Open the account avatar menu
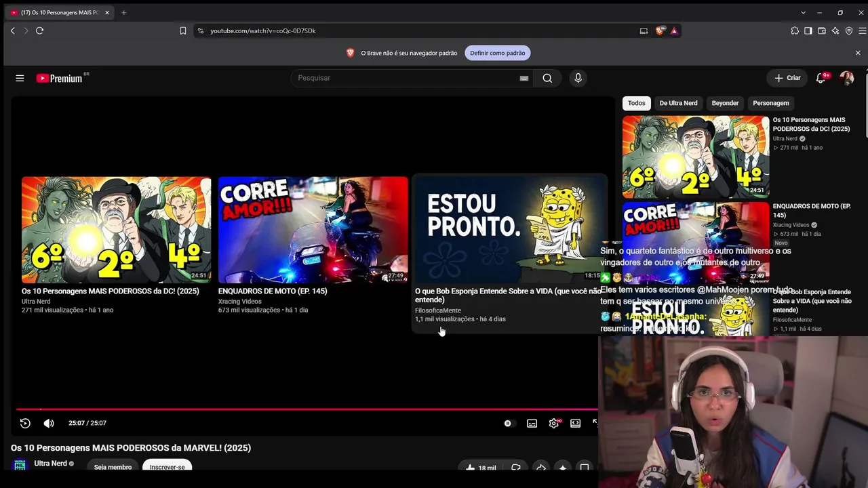 [846, 78]
